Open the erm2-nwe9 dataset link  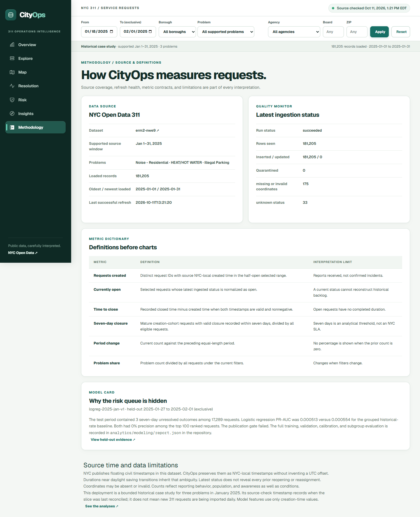pos(147,130)
